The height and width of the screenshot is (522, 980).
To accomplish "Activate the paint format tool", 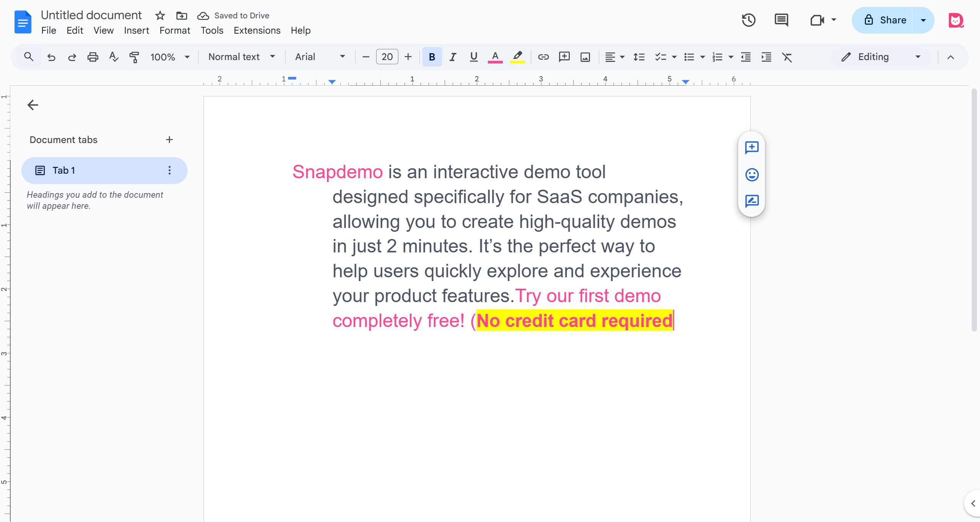I will click(x=134, y=57).
